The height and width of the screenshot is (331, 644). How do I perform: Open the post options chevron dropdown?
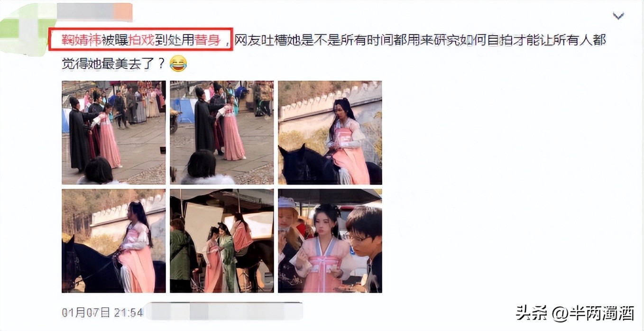pyautogui.click(x=618, y=16)
